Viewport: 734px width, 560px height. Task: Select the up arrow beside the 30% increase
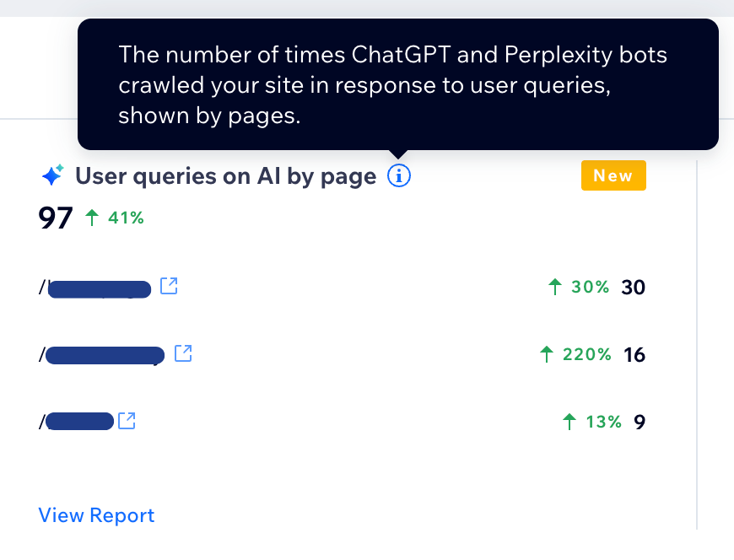pos(554,287)
